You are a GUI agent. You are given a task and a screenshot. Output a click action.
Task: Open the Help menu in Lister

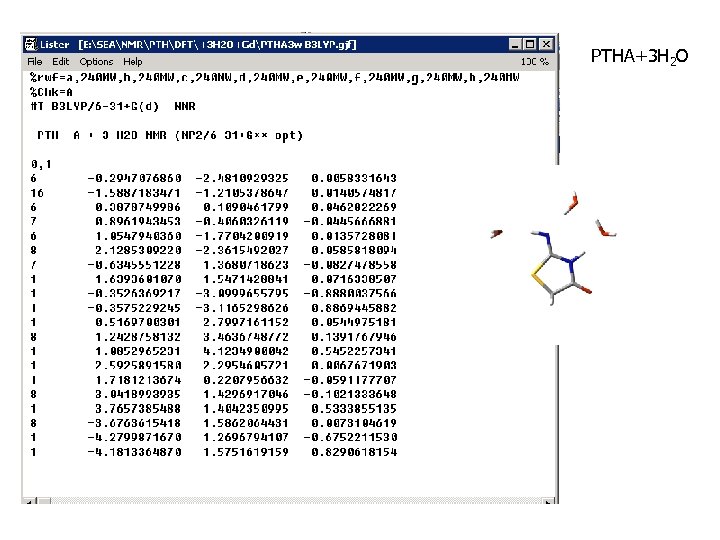click(x=133, y=62)
